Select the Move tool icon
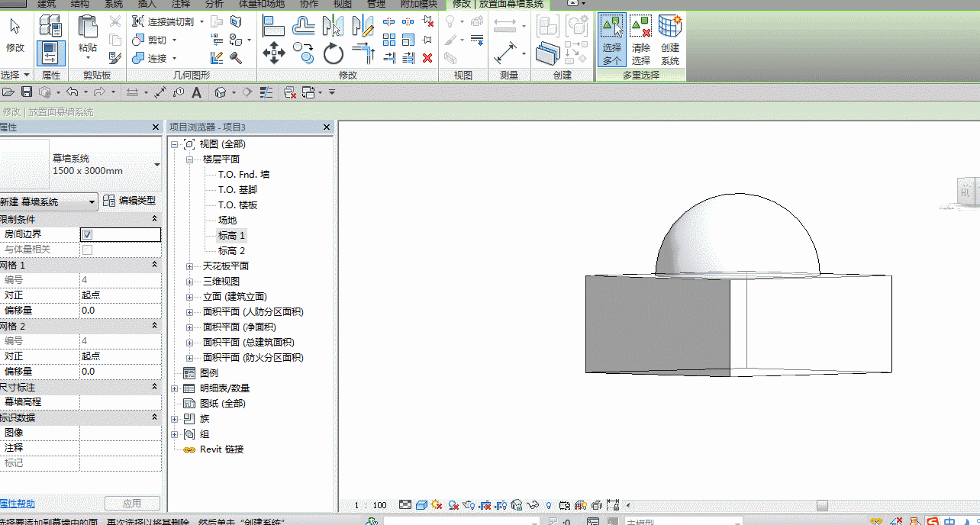The image size is (980, 525). [273, 53]
